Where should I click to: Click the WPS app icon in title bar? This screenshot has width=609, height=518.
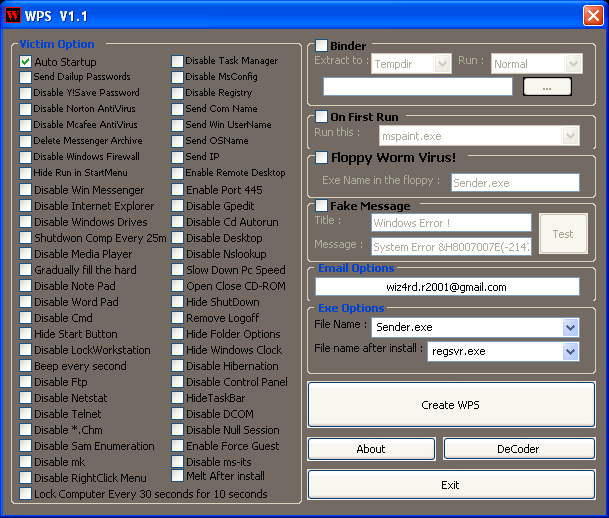click(13, 14)
